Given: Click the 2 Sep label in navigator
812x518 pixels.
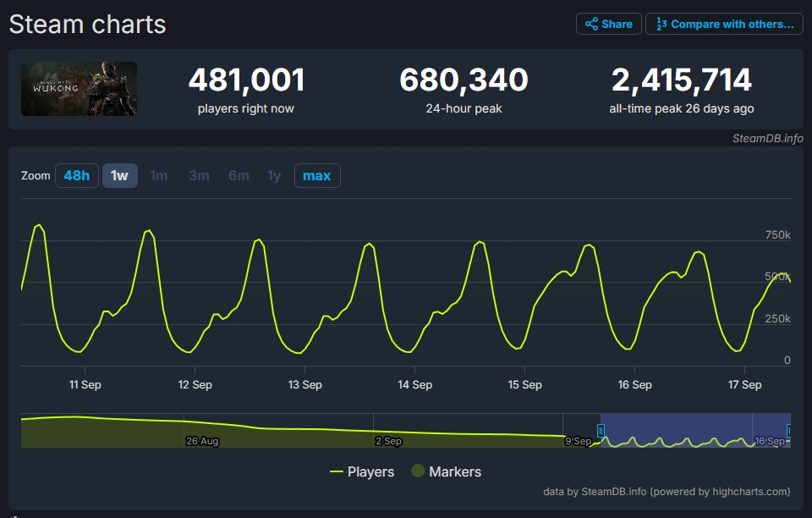Looking at the screenshot, I should [388, 441].
